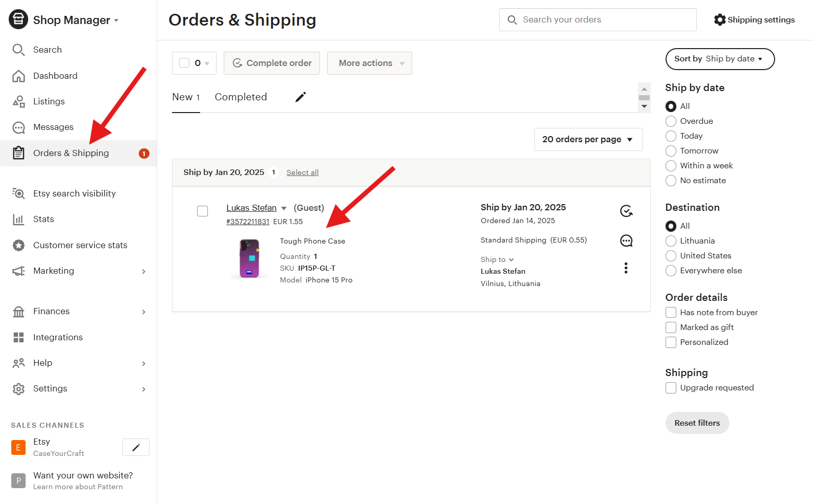View Etsy search visibility
The image size is (813, 504).
(x=74, y=193)
